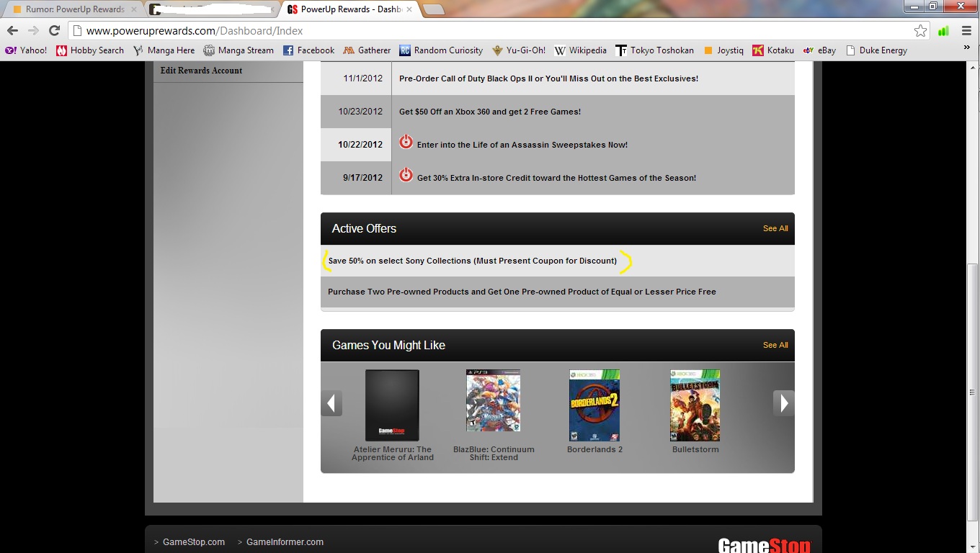Open the Chrome customize menu
Screen dimensions: 980x553
[x=966, y=31]
